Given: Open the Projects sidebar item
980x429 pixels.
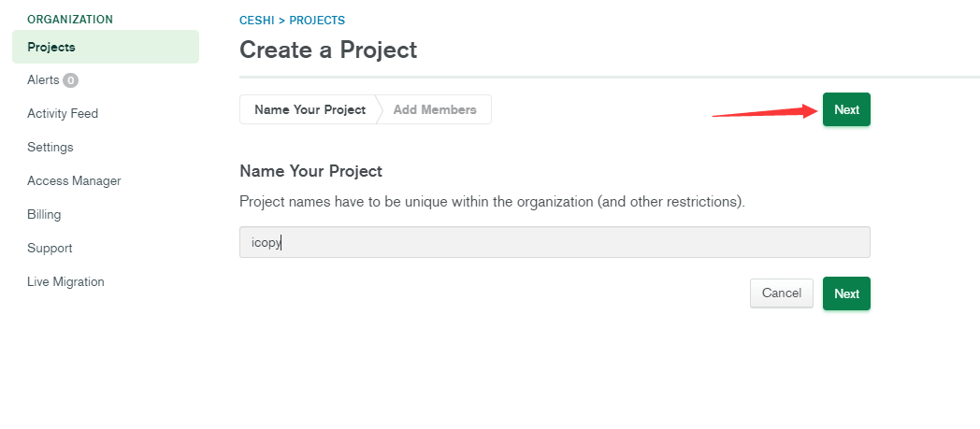Looking at the screenshot, I should pos(106,47).
